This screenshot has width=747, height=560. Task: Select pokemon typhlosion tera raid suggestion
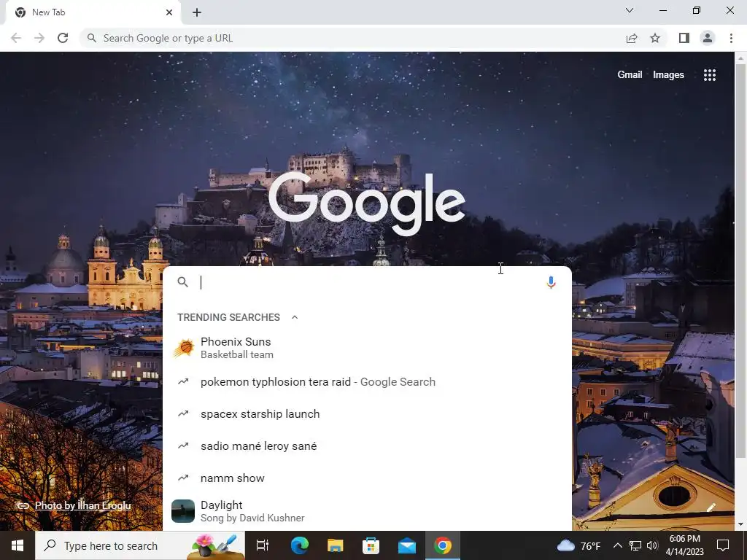tap(368, 382)
